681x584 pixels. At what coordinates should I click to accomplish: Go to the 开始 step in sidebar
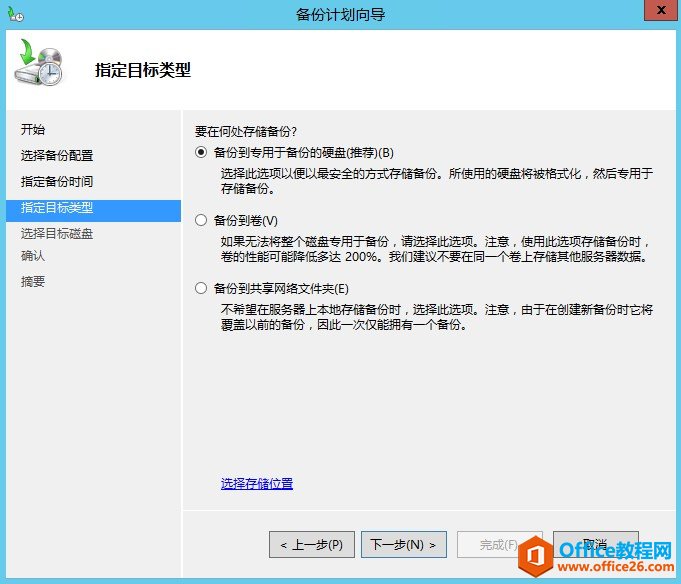33,129
